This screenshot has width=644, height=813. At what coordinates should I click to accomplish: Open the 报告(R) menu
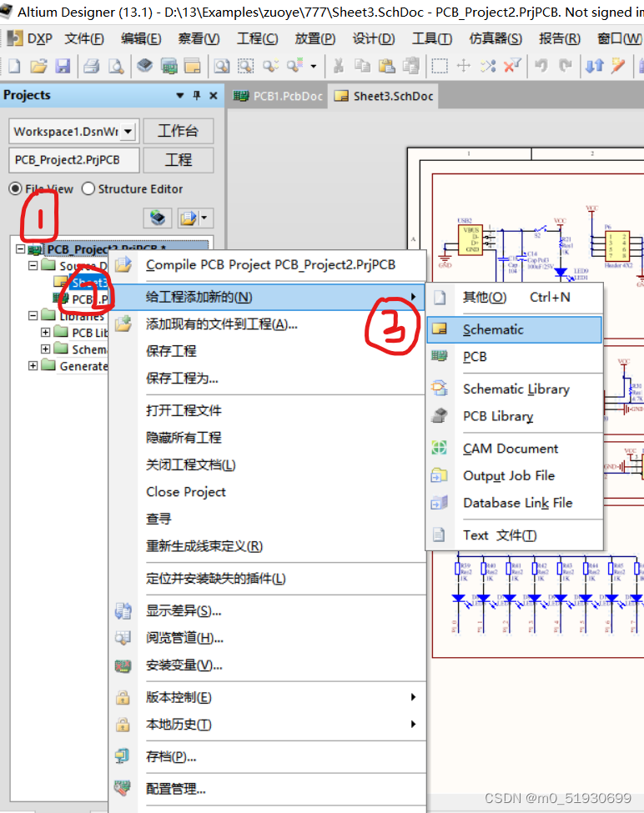pyautogui.click(x=560, y=39)
